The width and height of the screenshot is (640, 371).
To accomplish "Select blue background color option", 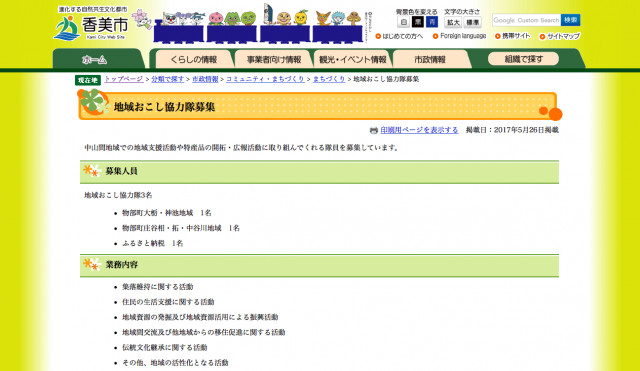I will (431, 22).
